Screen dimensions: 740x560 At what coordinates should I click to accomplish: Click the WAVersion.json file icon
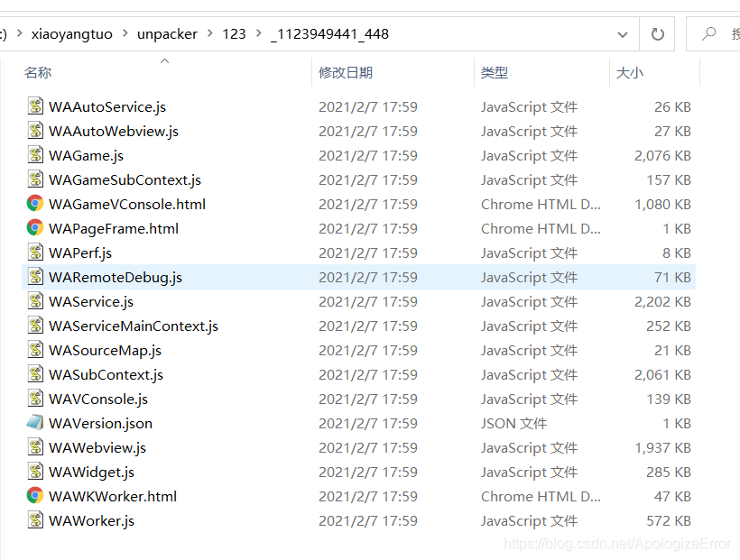[35, 423]
